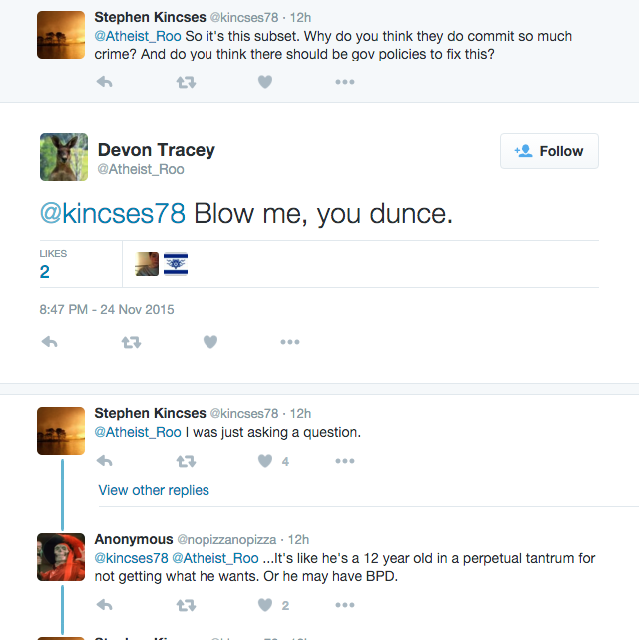The height and width of the screenshot is (640, 639).
Task: Open the 8:47 PM - 24 Nov 2015 timestamp
Action: pos(107,309)
